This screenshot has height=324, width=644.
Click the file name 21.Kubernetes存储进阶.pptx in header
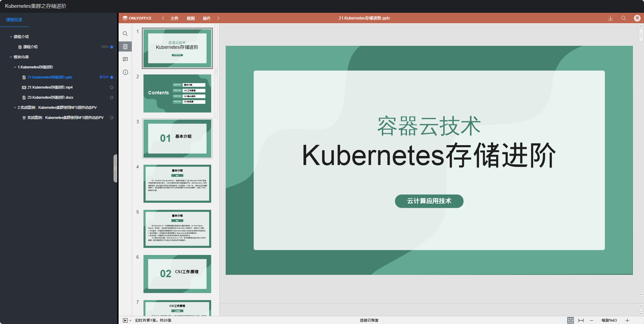364,18
